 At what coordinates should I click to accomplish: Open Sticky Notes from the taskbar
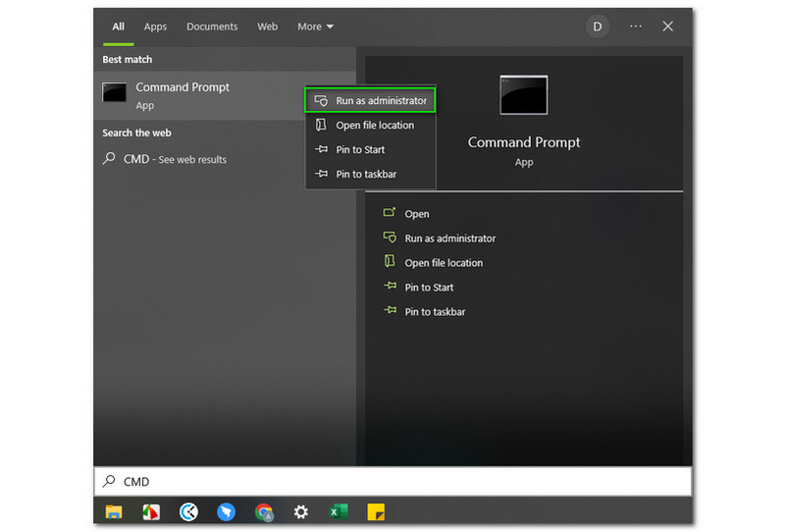tap(376, 511)
